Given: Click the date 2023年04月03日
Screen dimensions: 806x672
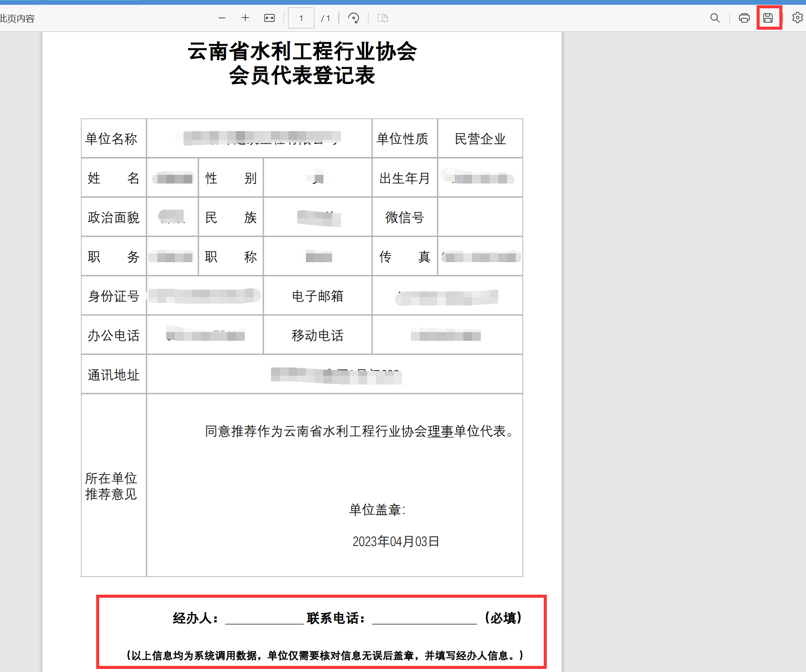Looking at the screenshot, I should pyautogui.click(x=396, y=541).
